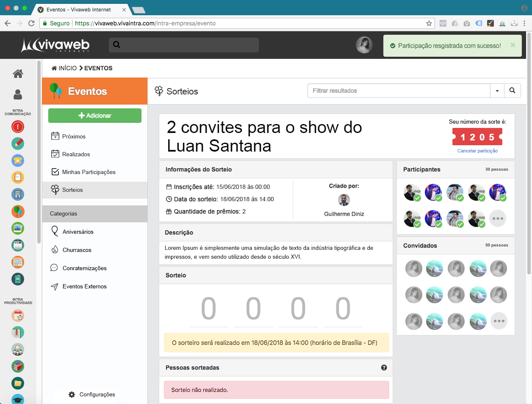Click the green Adicionar button

(x=95, y=116)
